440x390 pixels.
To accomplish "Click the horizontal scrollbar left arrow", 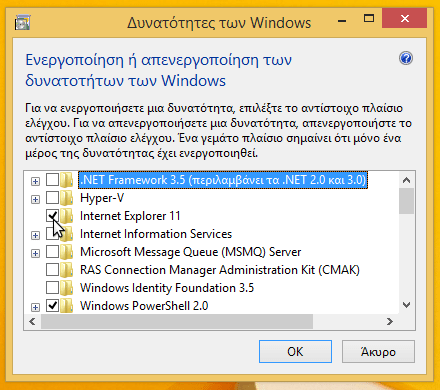I will 32,322.
